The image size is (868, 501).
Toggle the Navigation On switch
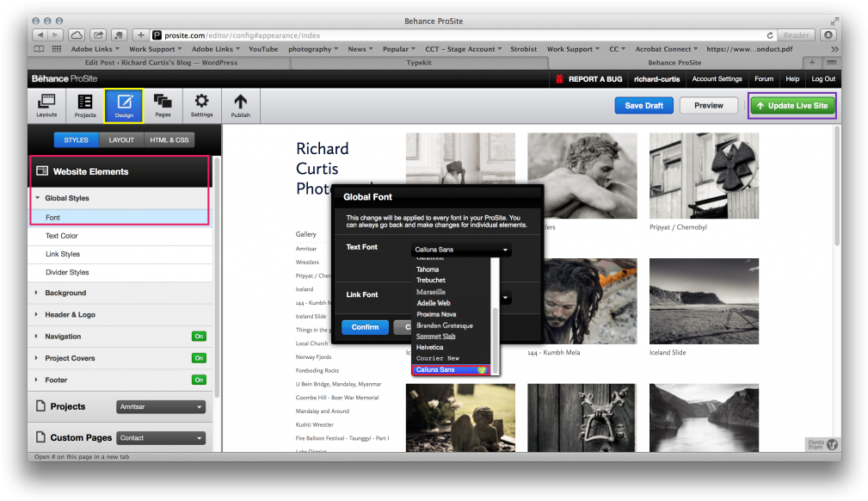click(199, 337)
